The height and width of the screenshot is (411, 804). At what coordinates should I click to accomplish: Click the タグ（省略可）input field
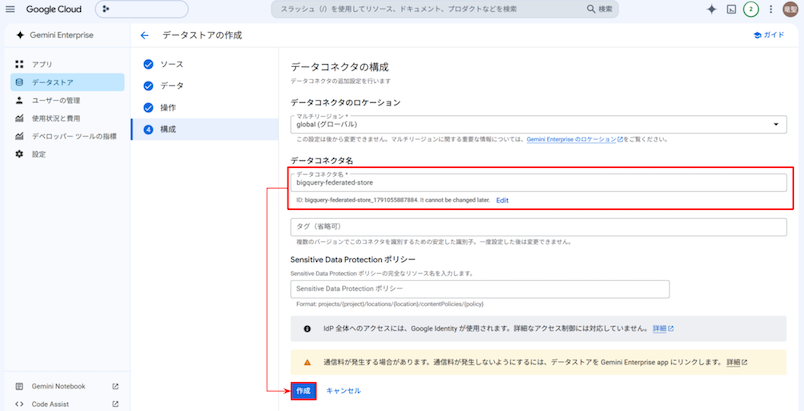pyautogui.click(x=538, y=227)
